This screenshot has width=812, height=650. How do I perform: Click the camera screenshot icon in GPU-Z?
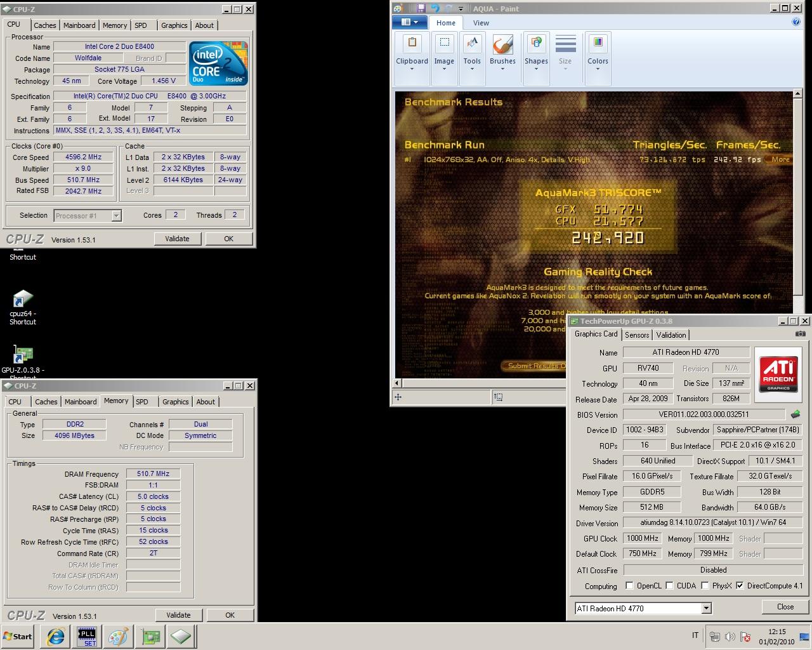click(801, 334)
